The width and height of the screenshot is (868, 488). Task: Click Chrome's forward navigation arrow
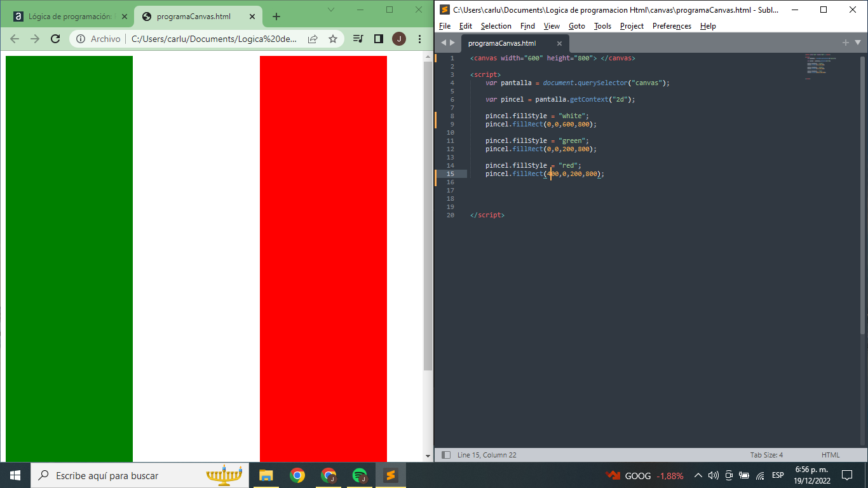click(35, 39)
